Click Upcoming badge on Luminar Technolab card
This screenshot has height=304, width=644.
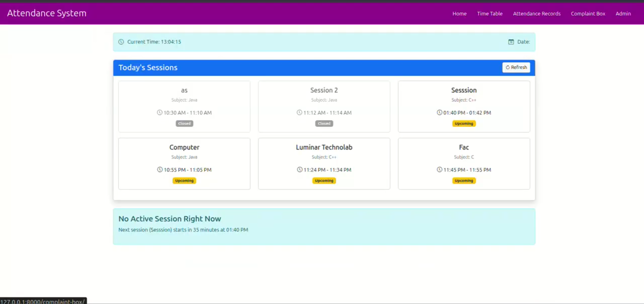324,180
